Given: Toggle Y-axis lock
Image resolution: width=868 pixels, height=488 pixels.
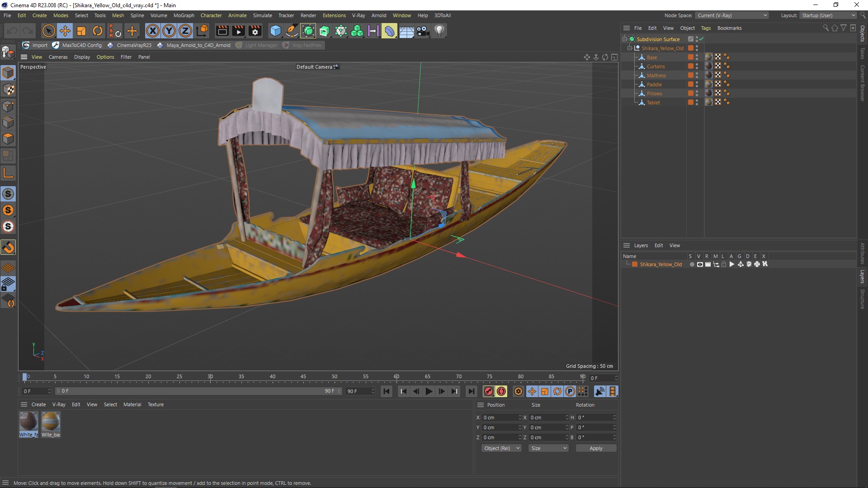Looking at the screenshot, I should [169, 31].
